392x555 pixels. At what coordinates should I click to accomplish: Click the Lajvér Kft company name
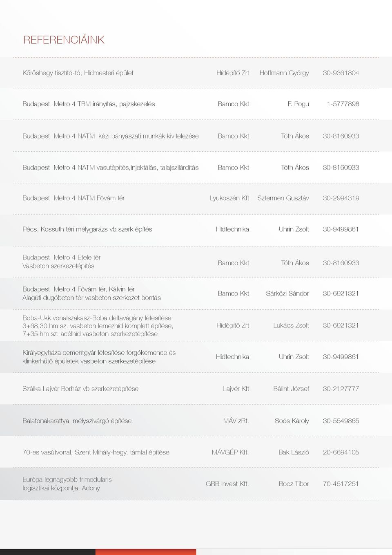click(236, 389)
